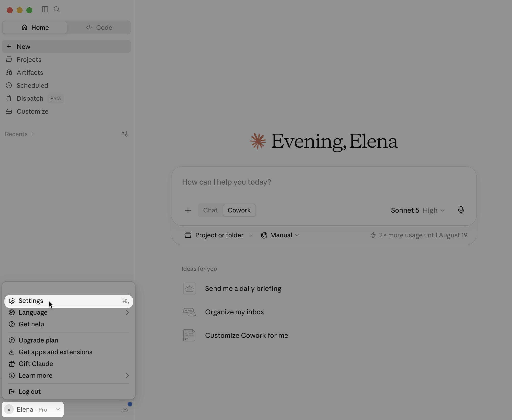512x420 pixels.
Task: Click the download update icon in sidebar
Action: 125,409
